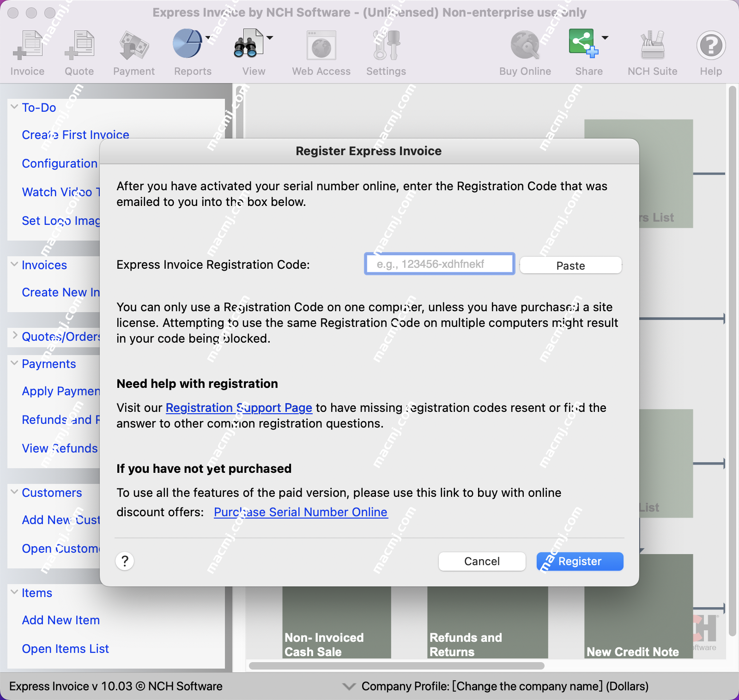The width and height of the screenshot is (739, 700).
Task: Click Set Logo Image sidebar link
Action: pyautogui.click(x=61, y=221)
